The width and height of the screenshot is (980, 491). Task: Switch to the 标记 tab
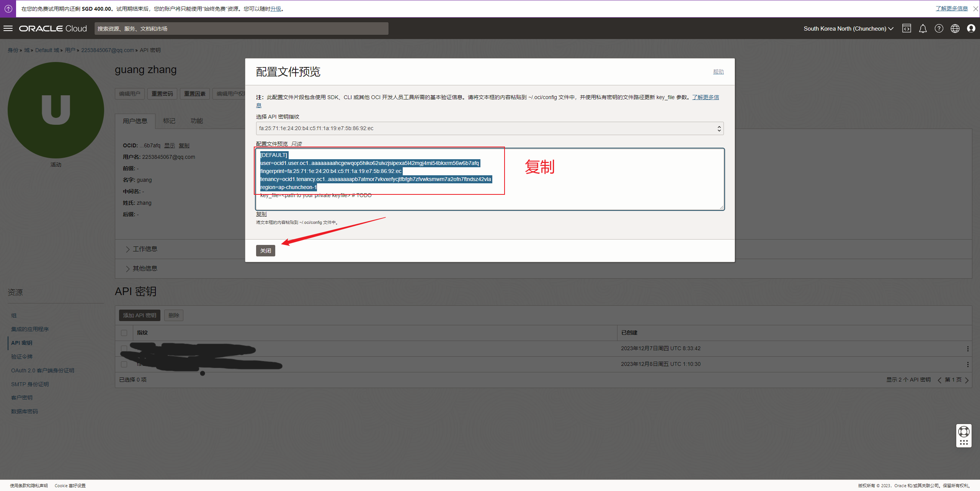[169, 121]
